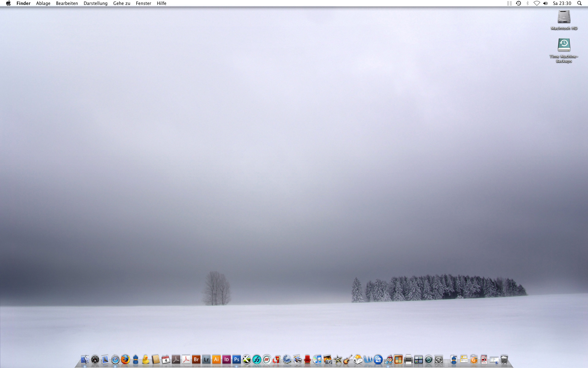Open the Finder menu
The height and width of the screenshot is (368, 588).
(x=23, y=3)
